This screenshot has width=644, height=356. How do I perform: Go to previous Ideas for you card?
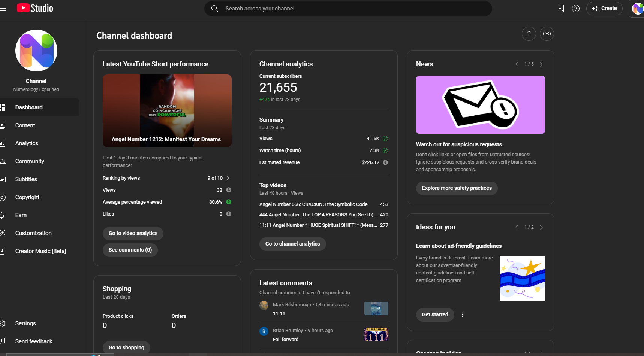pyautogui.click(x=517, y=227)
